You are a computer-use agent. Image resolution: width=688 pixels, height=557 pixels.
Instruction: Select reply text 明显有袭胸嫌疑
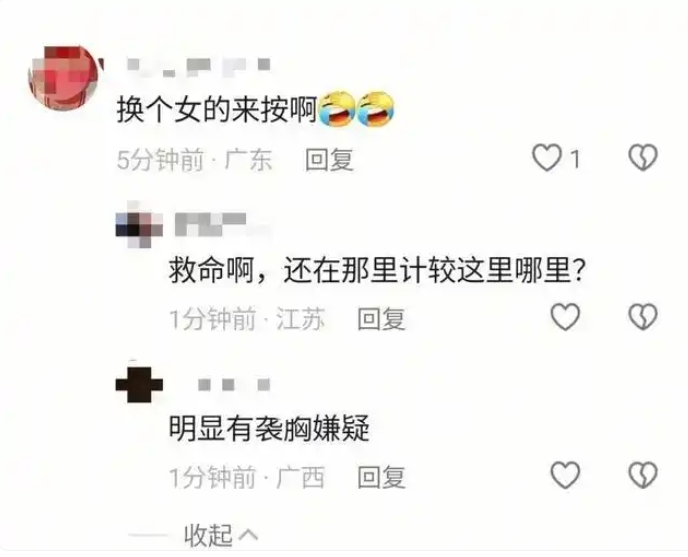(270, 428)
